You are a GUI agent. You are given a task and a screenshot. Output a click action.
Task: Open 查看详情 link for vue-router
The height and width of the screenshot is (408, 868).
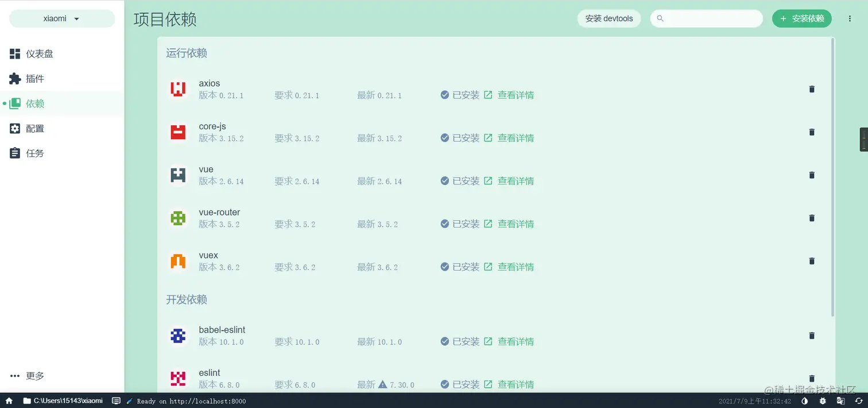coord(509,224)
